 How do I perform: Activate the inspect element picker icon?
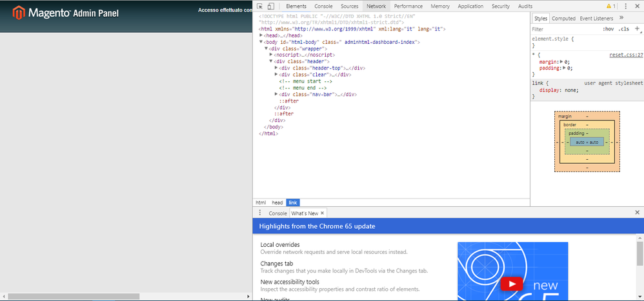point(260,6)
